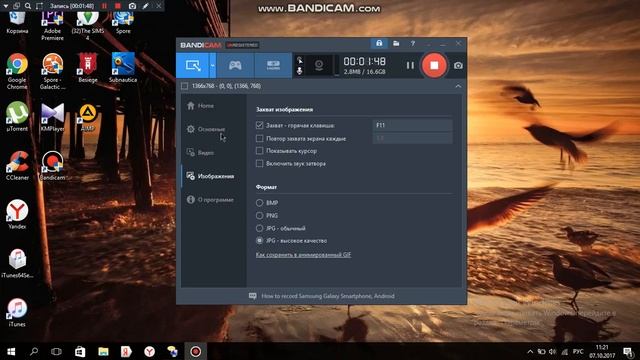Select JPG - высокое качество format
This screenshot has height=360, width=640.
pyautogui.click(x=260, y=241)
